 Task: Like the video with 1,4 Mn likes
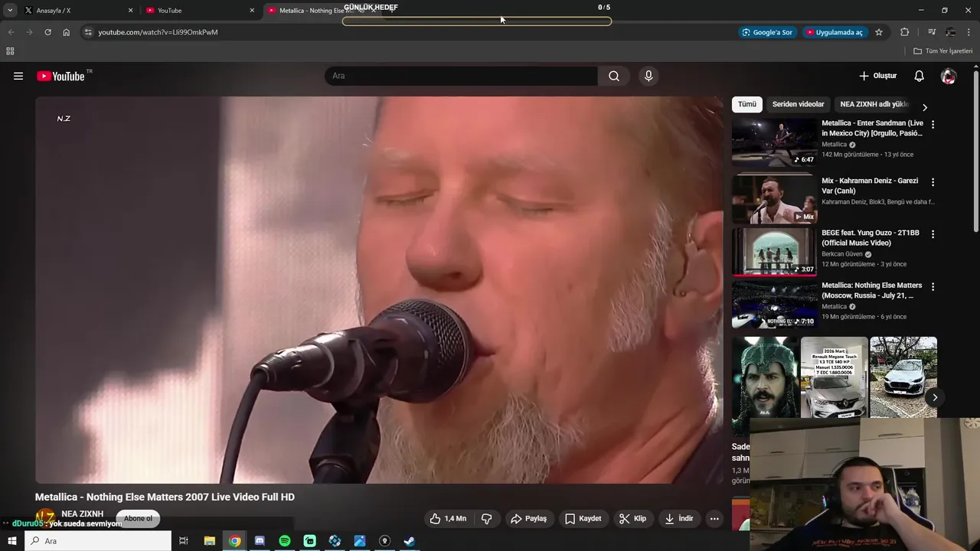tap(448, 519)
